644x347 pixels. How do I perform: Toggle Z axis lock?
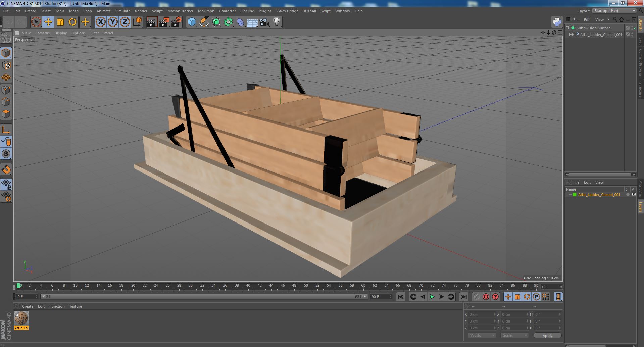tap(125, 22)
